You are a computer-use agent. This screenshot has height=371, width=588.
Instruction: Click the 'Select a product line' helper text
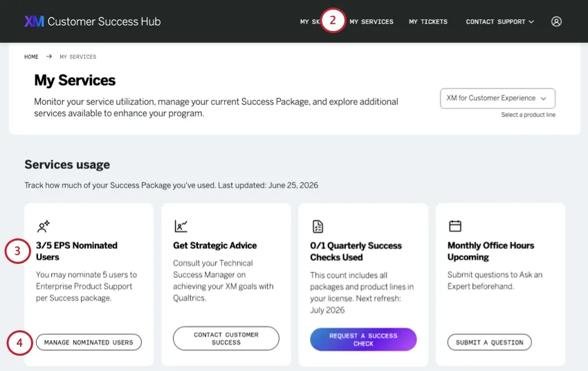point(528,115)
